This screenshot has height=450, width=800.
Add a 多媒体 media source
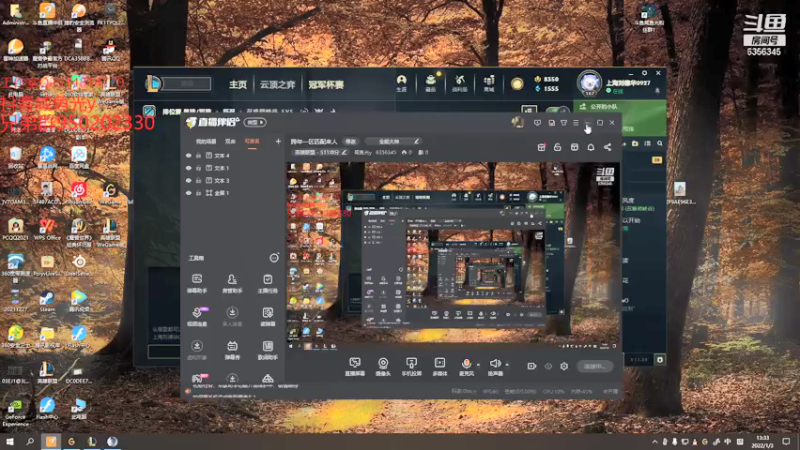[439, 366]
